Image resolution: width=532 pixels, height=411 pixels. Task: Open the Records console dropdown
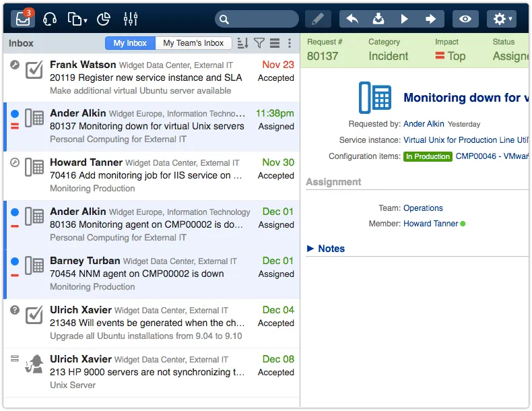[x=77, y=19]
